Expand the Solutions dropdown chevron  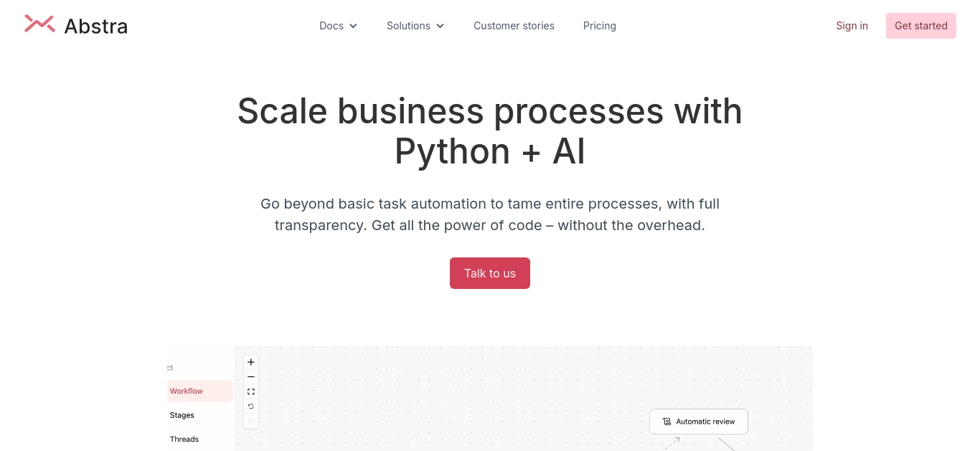tap(440, 26)
